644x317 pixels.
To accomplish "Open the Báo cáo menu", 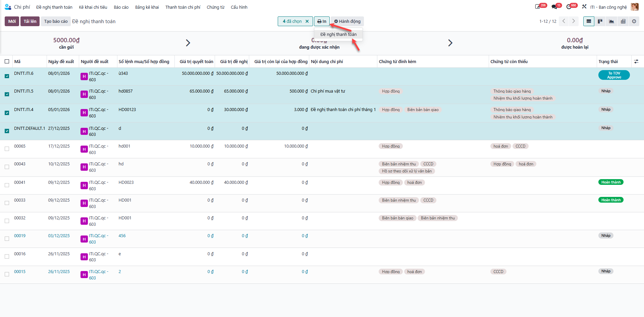I will pos(121,7).
